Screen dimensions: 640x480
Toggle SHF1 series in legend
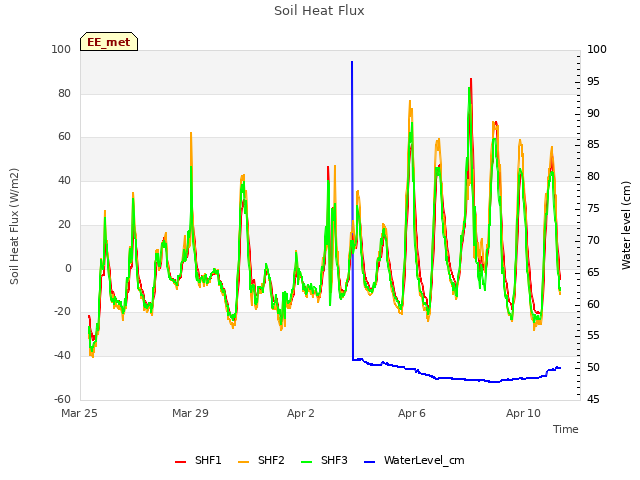tap(198, 460)
